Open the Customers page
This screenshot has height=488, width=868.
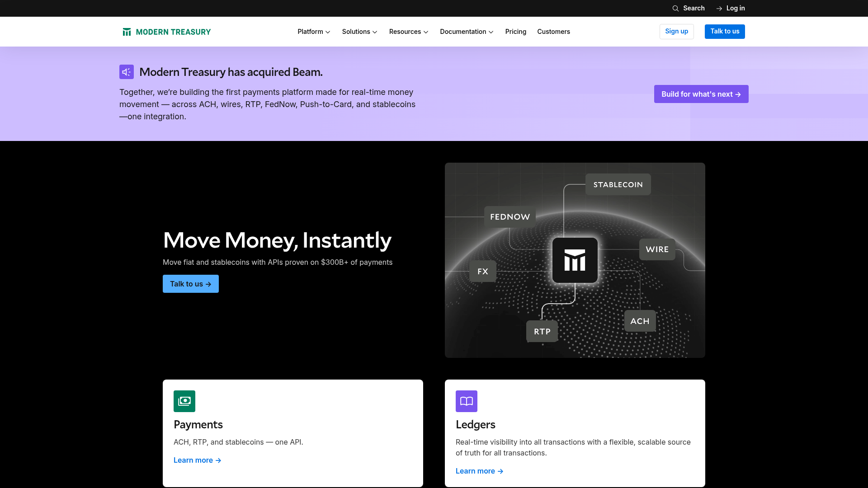coord(553,32)
